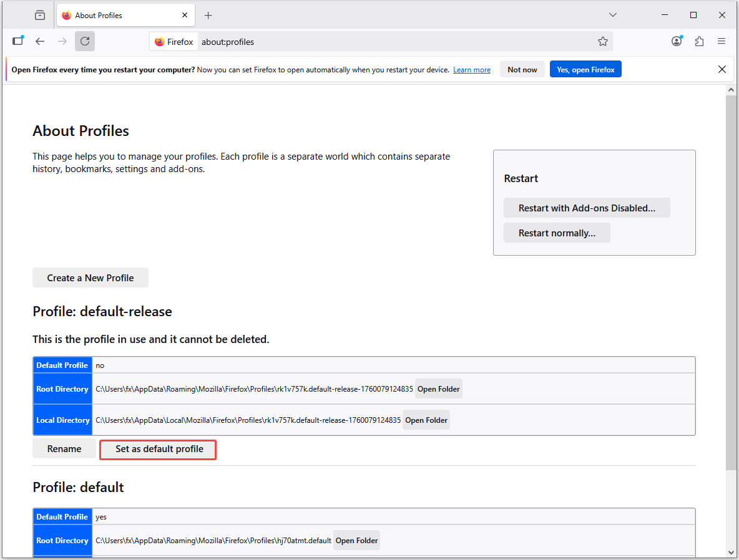Open the Extensions puzzle-piece icon
Image resolution: width=739 pixels, height=560 pixels.
click(x=699, y=41)
